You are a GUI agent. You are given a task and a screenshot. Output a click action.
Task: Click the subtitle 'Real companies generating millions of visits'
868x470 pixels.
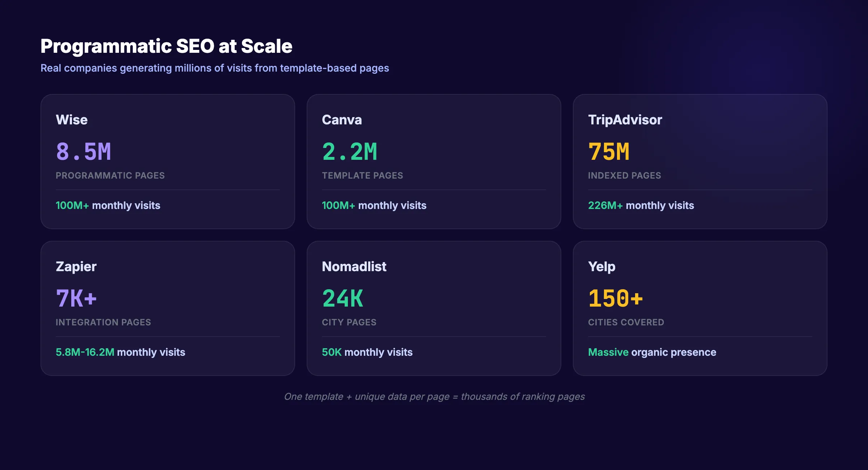(215, 68)
